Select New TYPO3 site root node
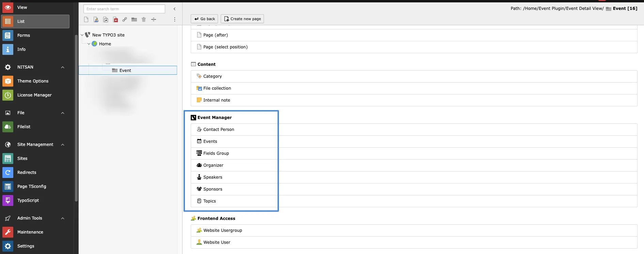 point(108,35)
